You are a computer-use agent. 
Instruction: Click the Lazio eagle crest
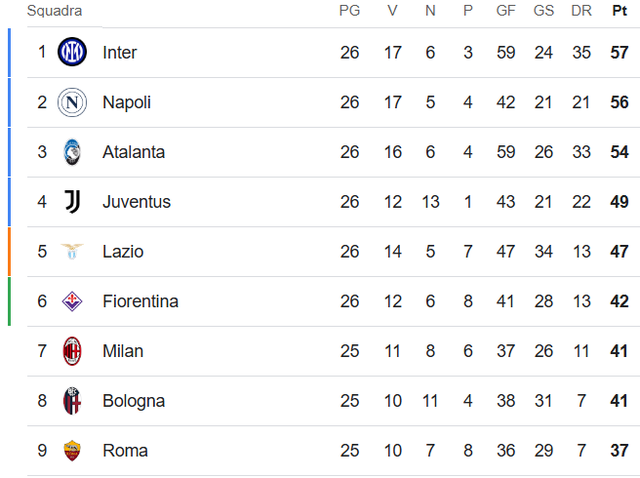(72, 251)
